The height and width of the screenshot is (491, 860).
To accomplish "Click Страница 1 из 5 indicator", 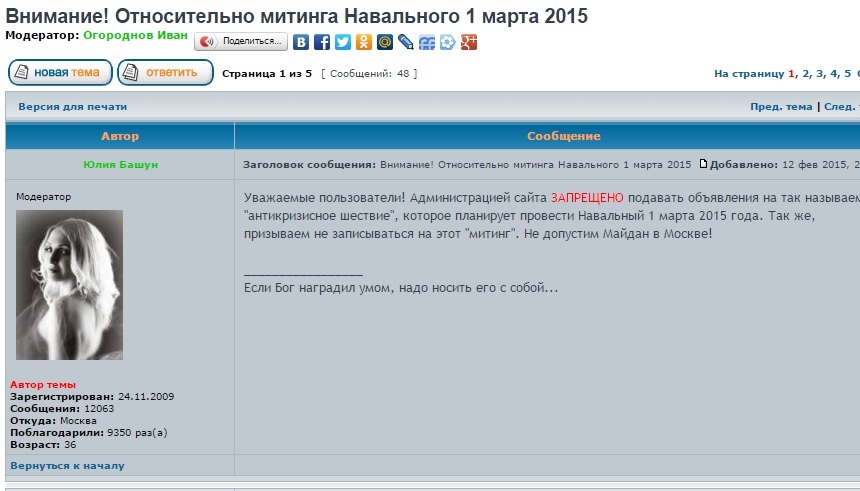I will tap(267, 74).
